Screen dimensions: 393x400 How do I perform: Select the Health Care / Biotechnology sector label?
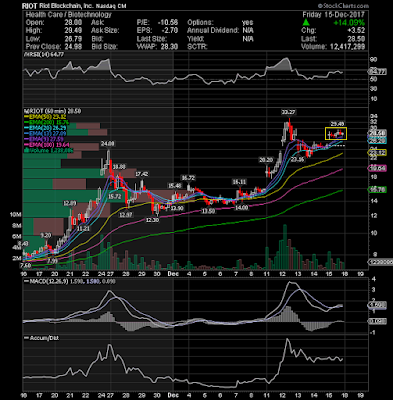pos(68,15)
